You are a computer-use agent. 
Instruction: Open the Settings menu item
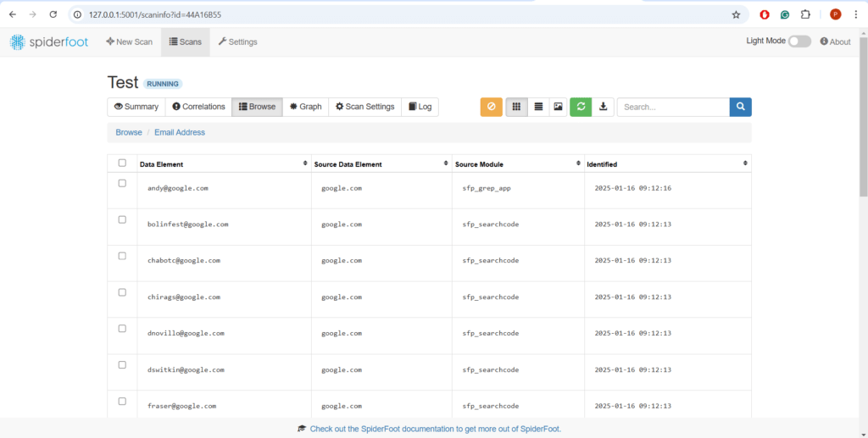237,42
